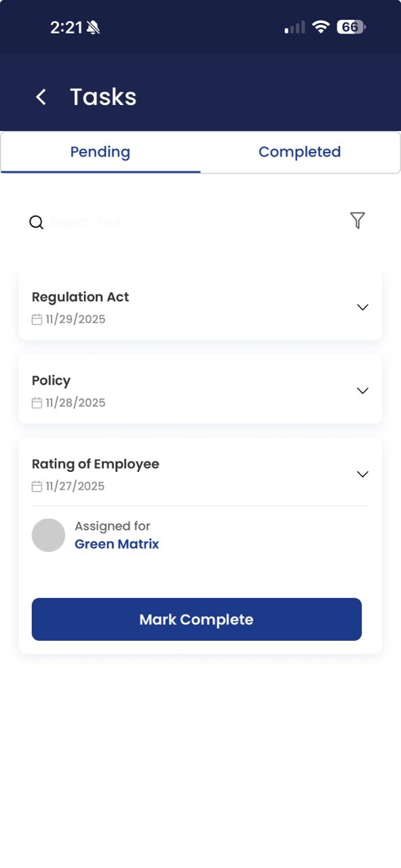The image size is (401, 868).
Task: Collapse the Rating of Employee chevron
Action: (x=362, y=474)
